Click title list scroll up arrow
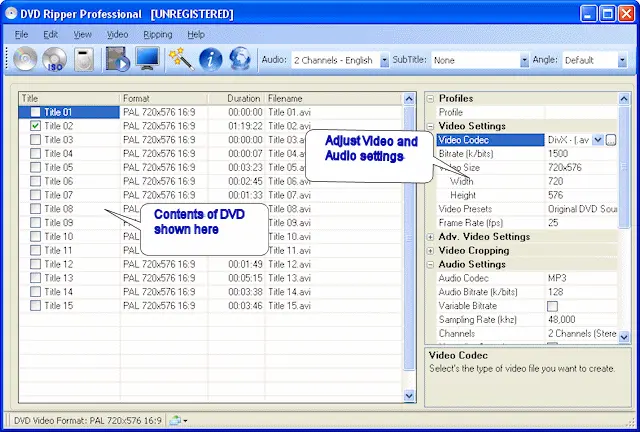The width and height of the screenshot is (640, 432). [x=409, y=98]
